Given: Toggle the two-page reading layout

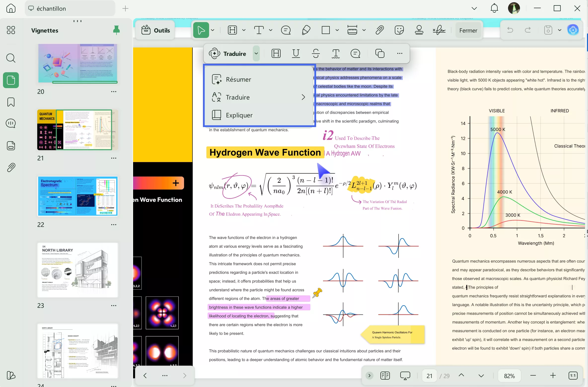Looking at the screenshot, I should 385,376.
